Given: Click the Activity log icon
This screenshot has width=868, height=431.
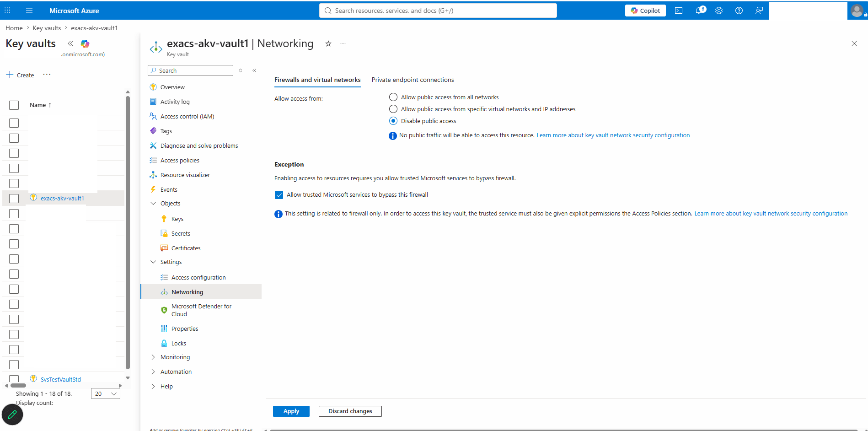Looking at the screenshot, I should click(x=153, y=102).
